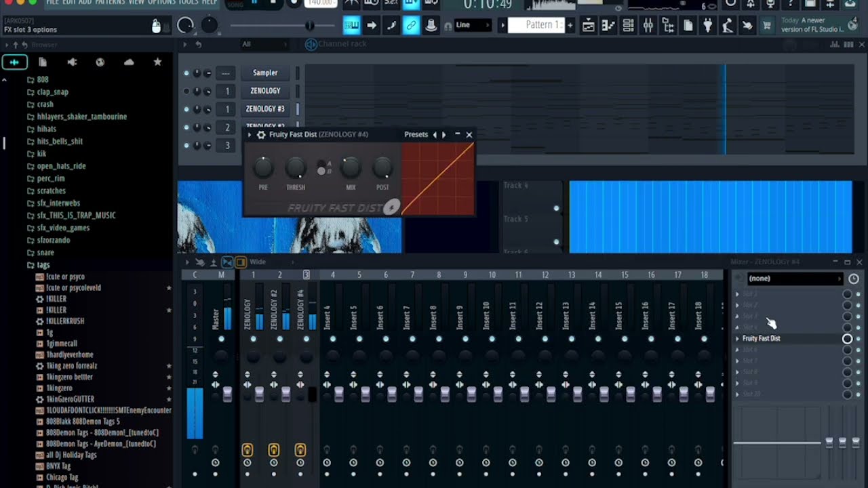Toggle mute LED on Insert 4 track

[x=332, y=339]
